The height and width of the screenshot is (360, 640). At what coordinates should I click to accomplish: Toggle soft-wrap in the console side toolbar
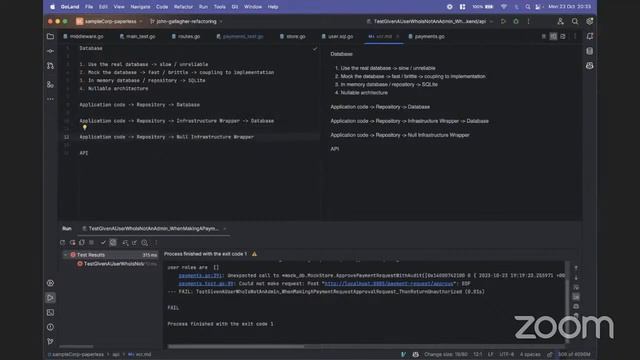point(576,287)
